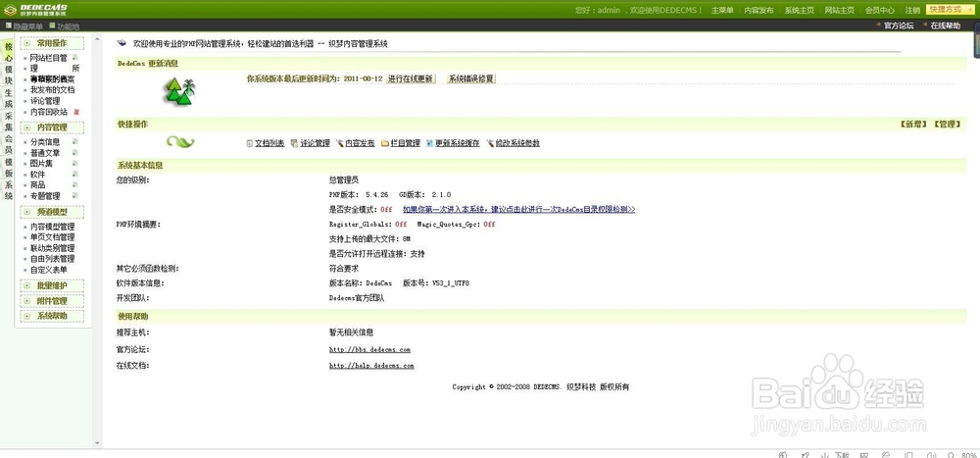Open 自由列表管理 in the sidebar
The height and width of the screenshot is (458, 980).
pos(53,259)
